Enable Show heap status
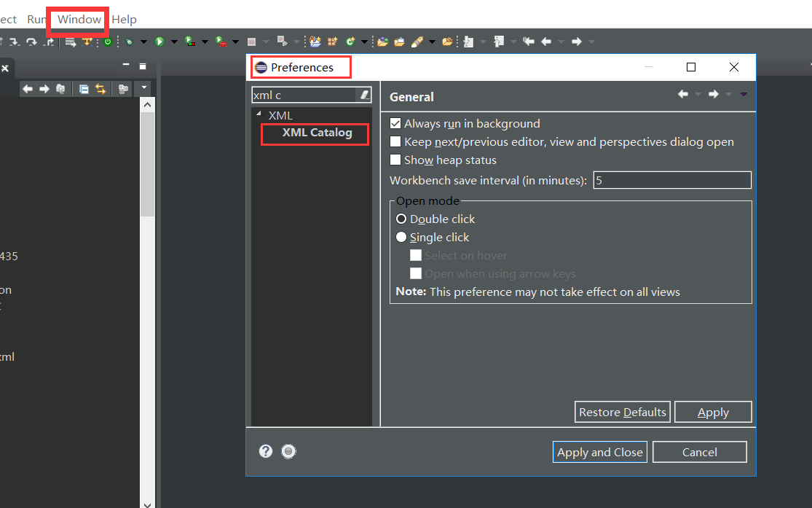812x508 pixels. pyautogui.click(x=395, y=160)
